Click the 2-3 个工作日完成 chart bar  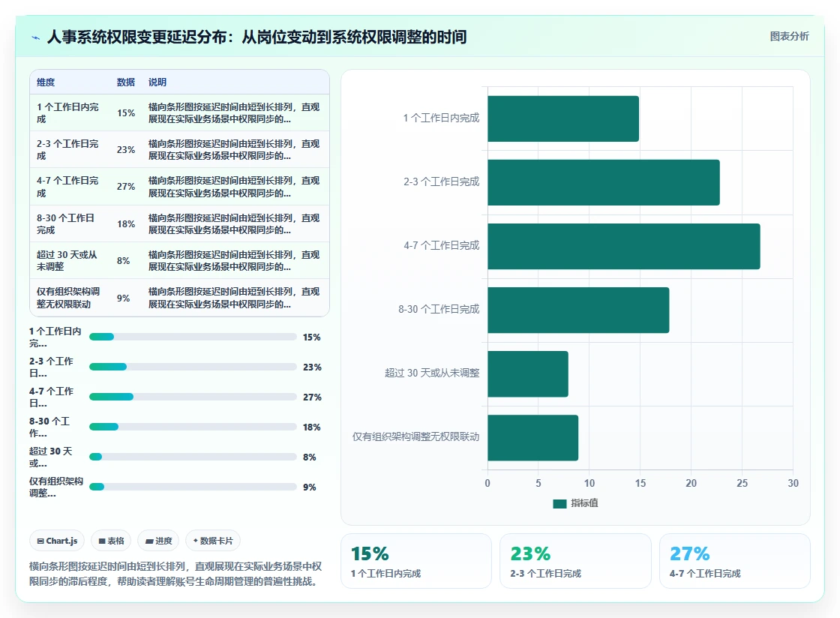pyautogui.click(x=604, y=182)
